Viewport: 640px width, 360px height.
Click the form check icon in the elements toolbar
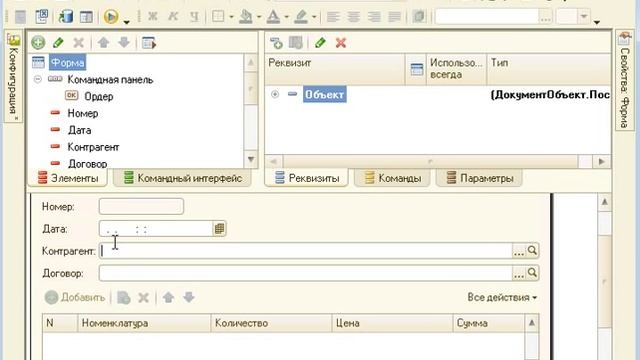(149, 42)
